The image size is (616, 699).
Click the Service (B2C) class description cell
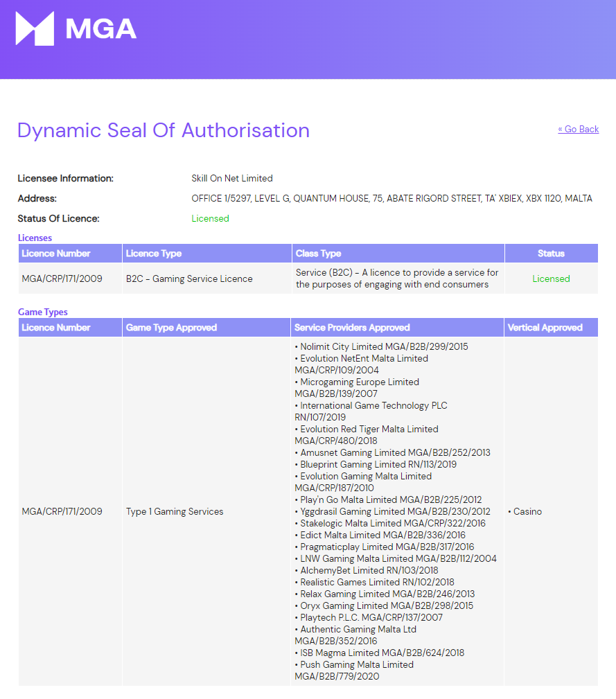[397, 278]
